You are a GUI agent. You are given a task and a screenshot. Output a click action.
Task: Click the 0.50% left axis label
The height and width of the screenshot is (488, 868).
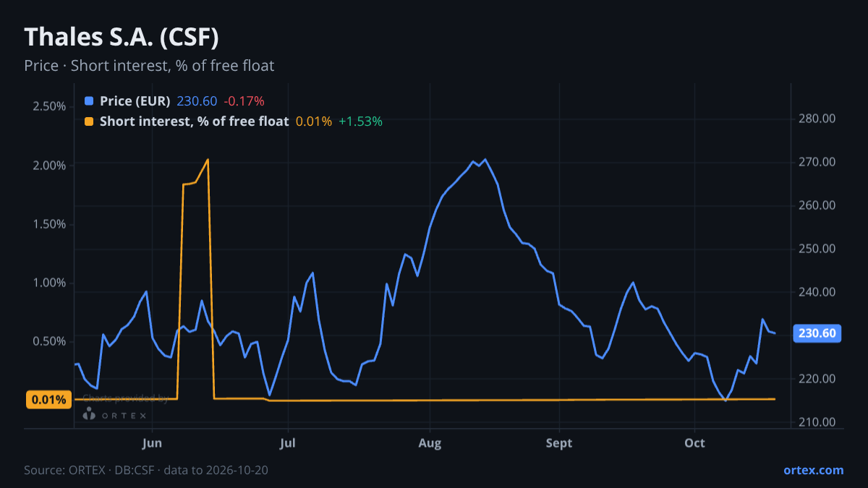[x=49, y=341]
